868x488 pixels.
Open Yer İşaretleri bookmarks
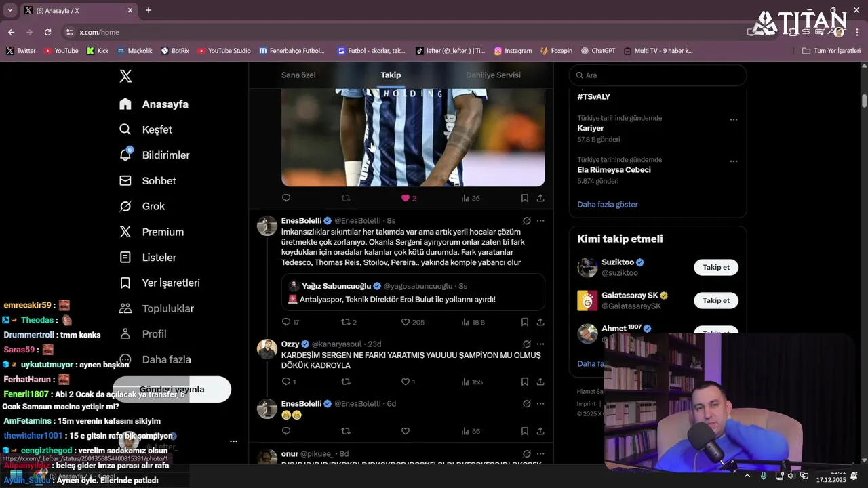coord(159,283)
